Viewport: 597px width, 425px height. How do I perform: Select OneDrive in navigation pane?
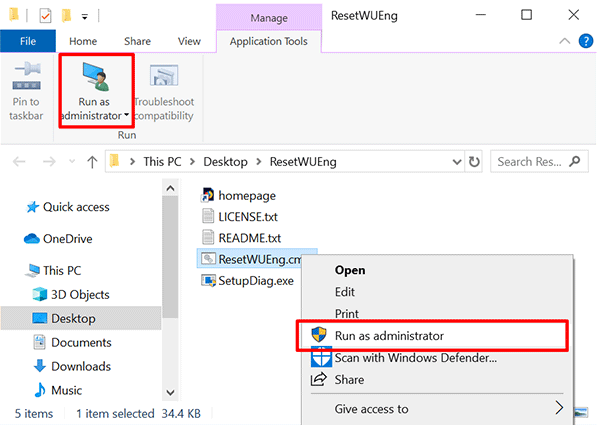pos(58,239)
